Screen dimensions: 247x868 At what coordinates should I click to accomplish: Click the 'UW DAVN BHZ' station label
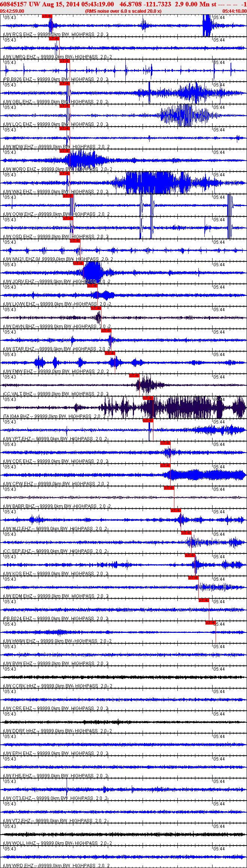(x=19, y=327)
